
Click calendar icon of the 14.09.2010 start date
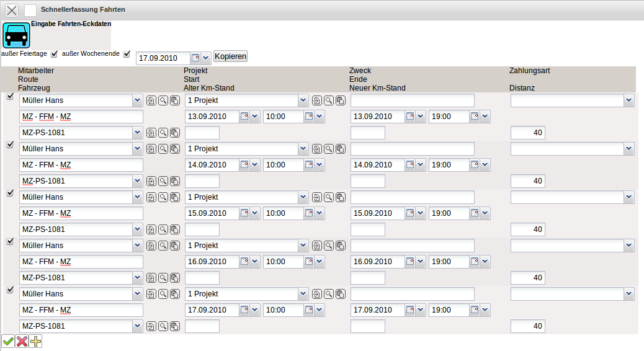tap(244, 165)
